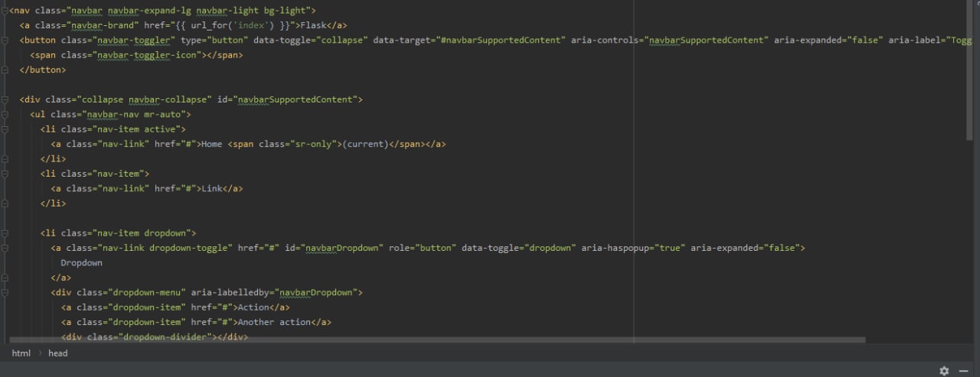Click the word Flask in navbar-brand
The image size is (980, 377).
coord(315,25)
